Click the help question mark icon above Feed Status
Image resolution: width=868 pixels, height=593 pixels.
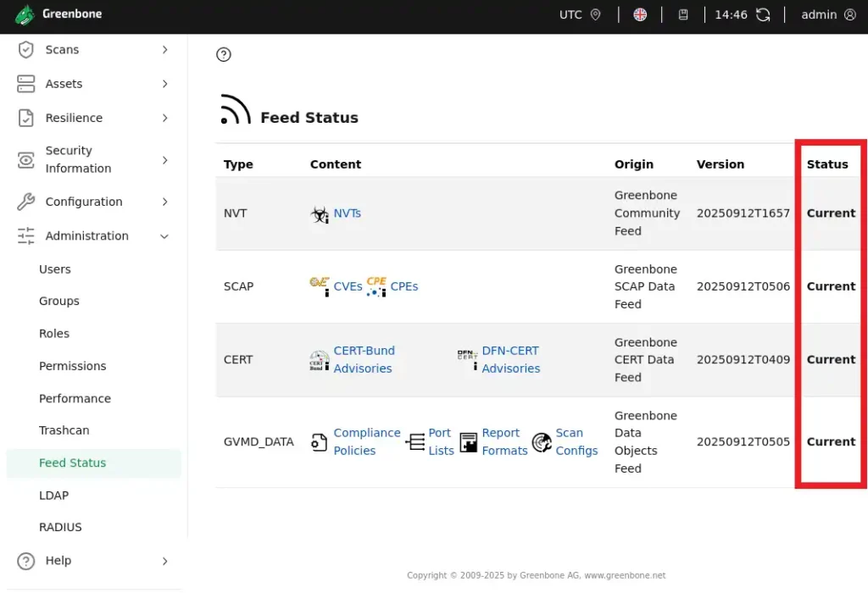[224, 55]
